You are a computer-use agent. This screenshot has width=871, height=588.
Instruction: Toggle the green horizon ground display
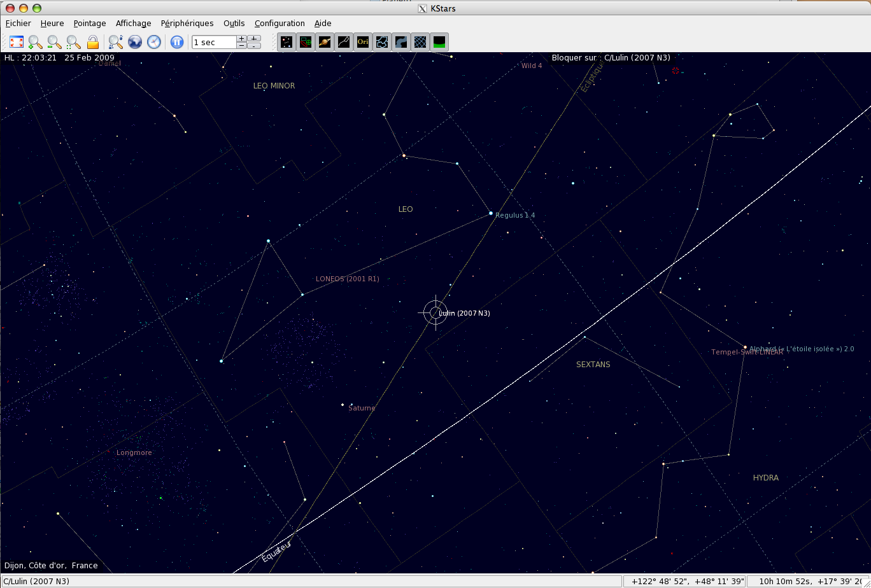point(439,42)
